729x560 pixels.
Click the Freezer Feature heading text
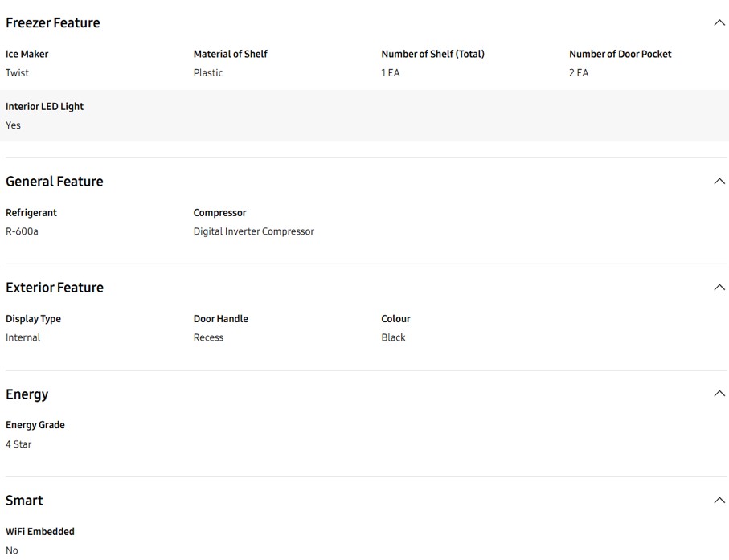coord(53,22)
